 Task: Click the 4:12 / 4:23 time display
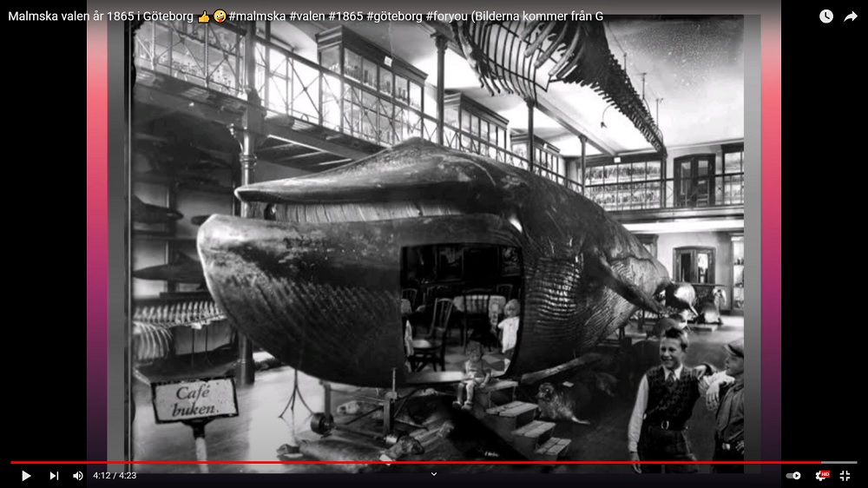115,476
